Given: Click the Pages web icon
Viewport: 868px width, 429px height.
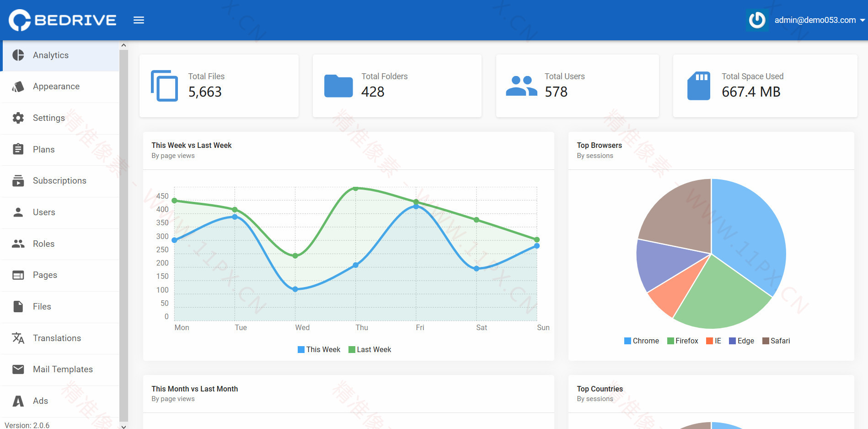Looking at the screenshot, I should [x=18, y=275].
